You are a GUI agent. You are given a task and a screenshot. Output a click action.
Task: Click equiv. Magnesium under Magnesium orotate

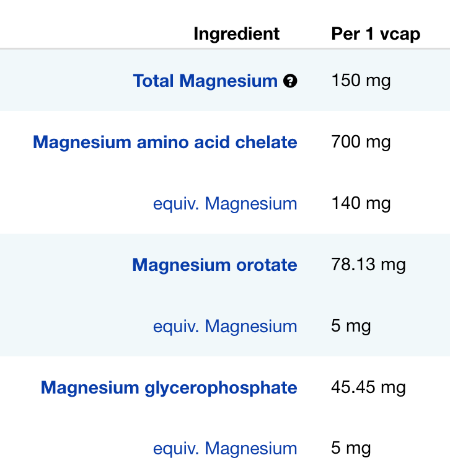pyautogui.click(x=225, y=327)
